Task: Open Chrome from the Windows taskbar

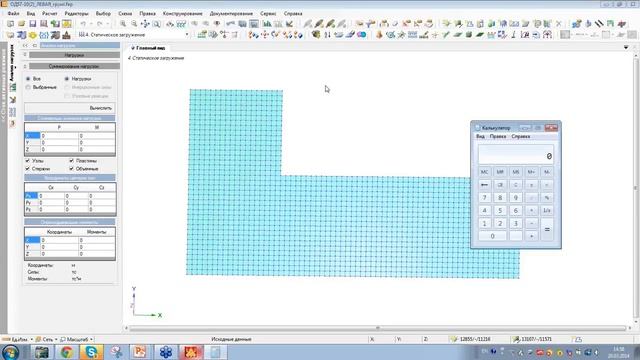Action: click(67, 352)
